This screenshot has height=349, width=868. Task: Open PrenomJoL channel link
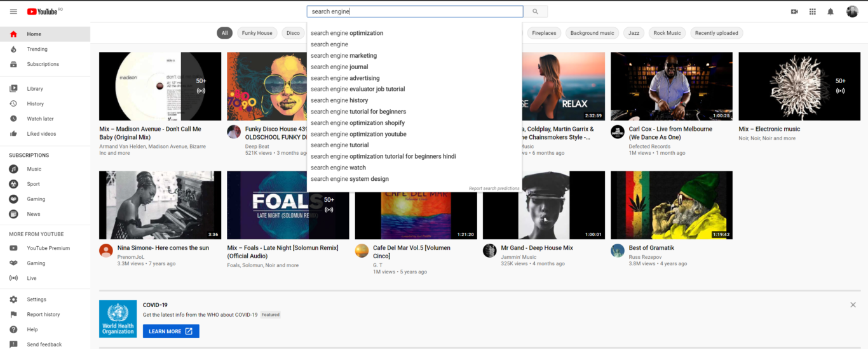[x=132, y=257]
